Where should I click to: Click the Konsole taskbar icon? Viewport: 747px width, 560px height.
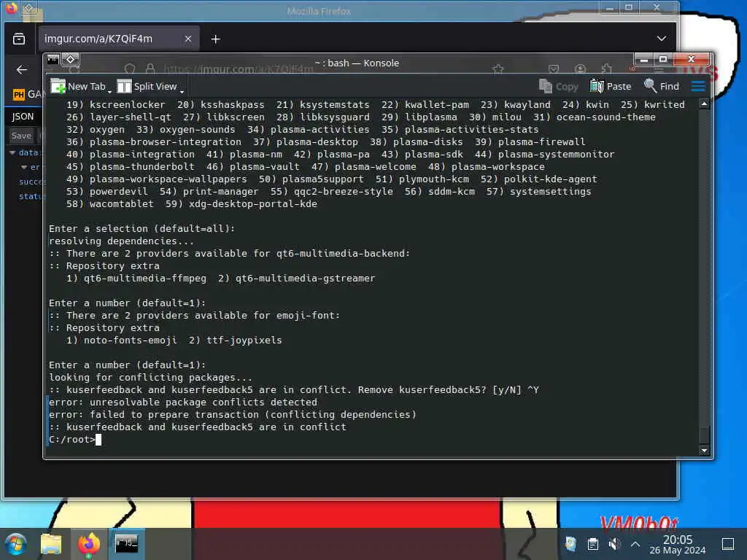[x=126, y=544]
